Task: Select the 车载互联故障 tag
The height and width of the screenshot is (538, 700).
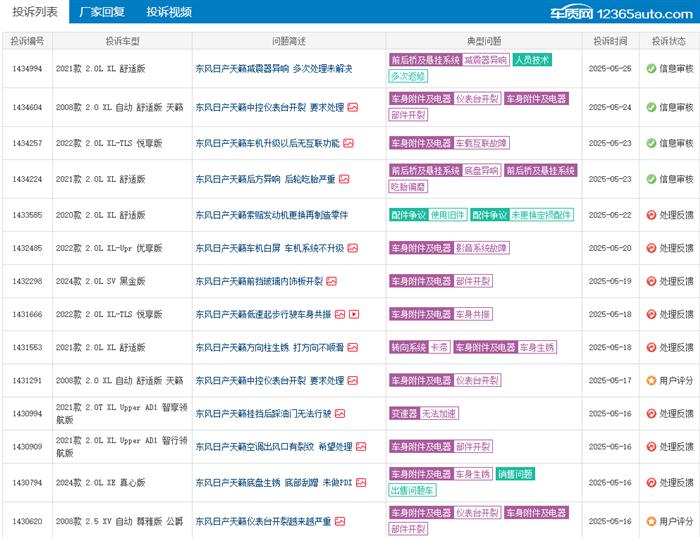Action: point(481,143)
